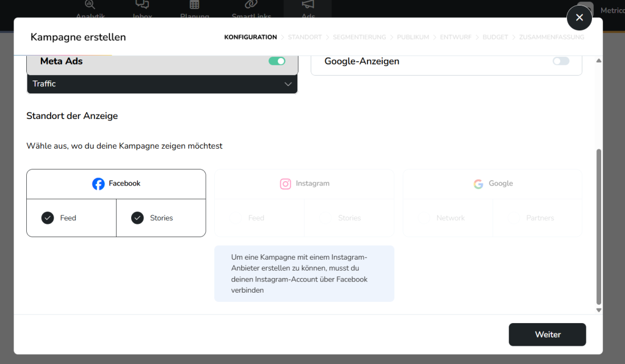This screenshot has width=625, height=364.
Task: Check the Instagram Feed placement
Action: [236, 218]
